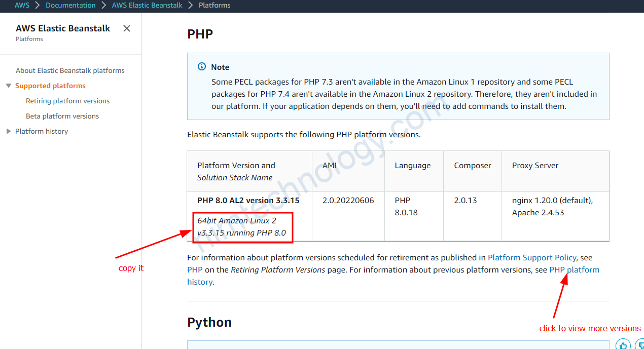The image size is (644, 349).
Task: Follow the PHP retiring versions link
Action: (x=195, y=269)
